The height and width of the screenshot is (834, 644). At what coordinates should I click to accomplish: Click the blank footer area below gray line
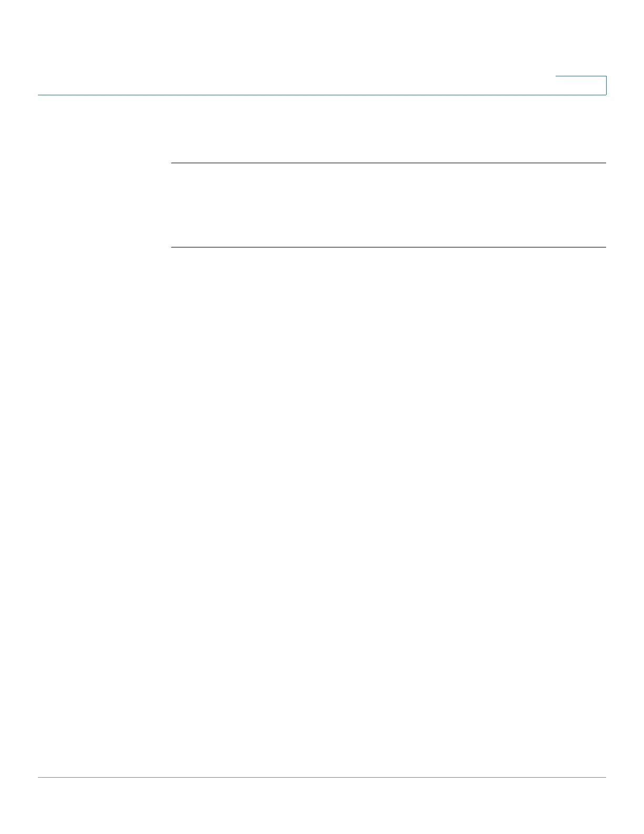[x=322, y=806]
